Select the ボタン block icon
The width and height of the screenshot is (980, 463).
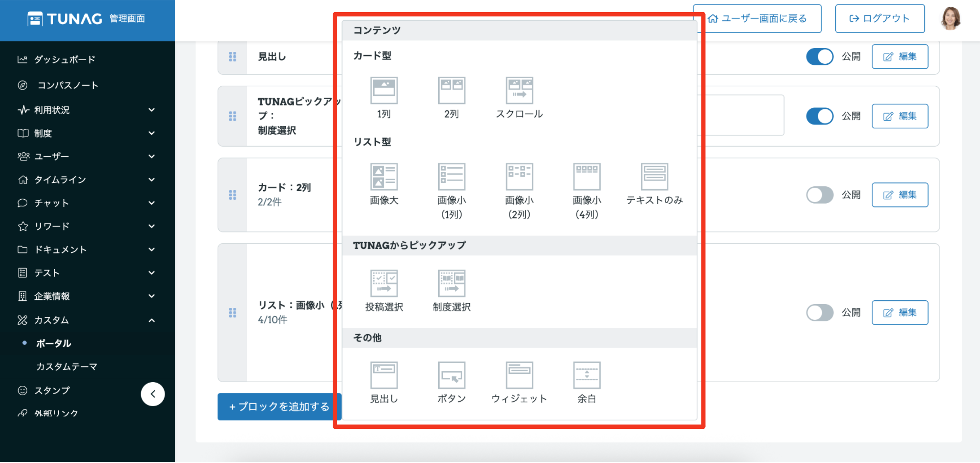451,375
